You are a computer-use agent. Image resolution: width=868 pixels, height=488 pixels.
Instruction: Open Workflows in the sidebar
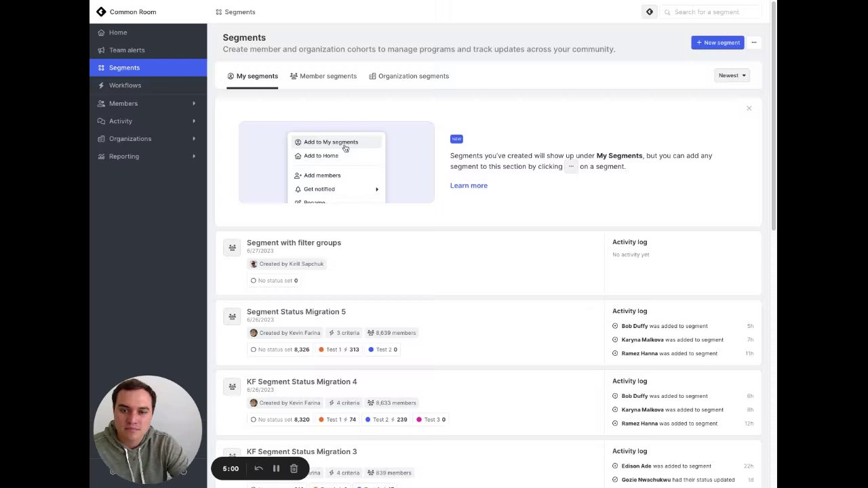click(x=148, y=85)
